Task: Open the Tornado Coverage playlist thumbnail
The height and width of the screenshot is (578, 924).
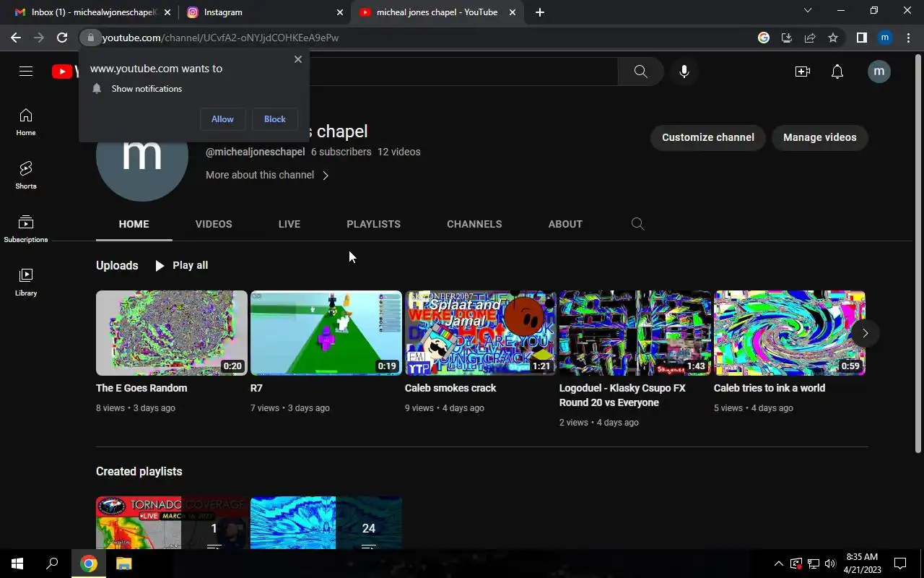Action: point(172,522)
